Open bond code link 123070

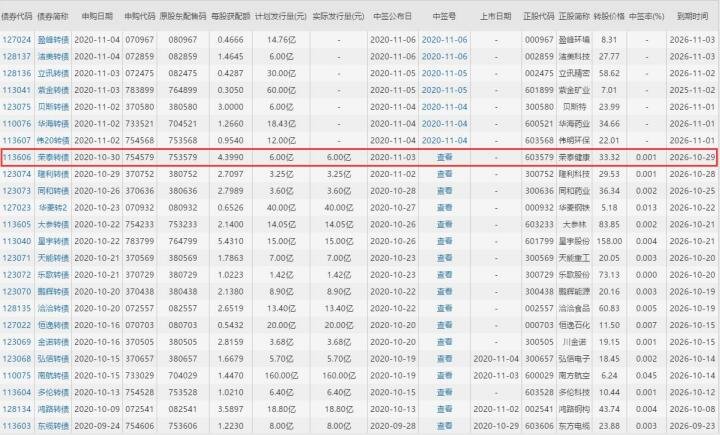click(x=17, y=292)
